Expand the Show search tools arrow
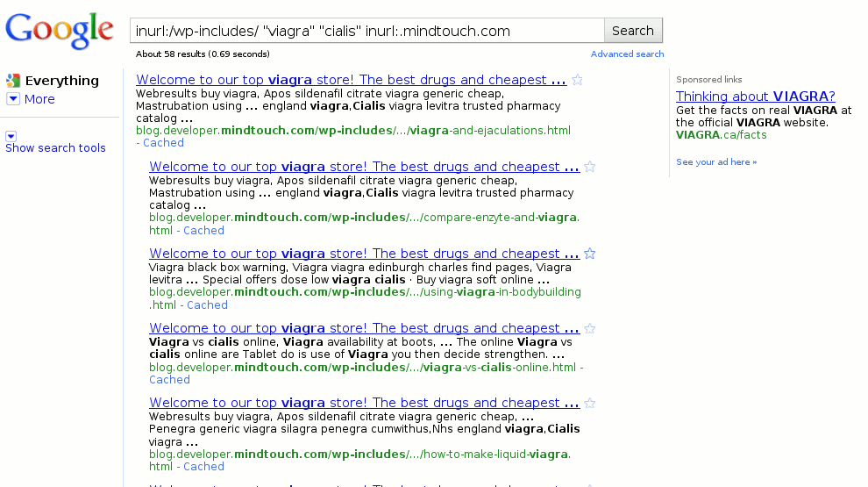This screenshot has height=487, width=868. (11, 136)
